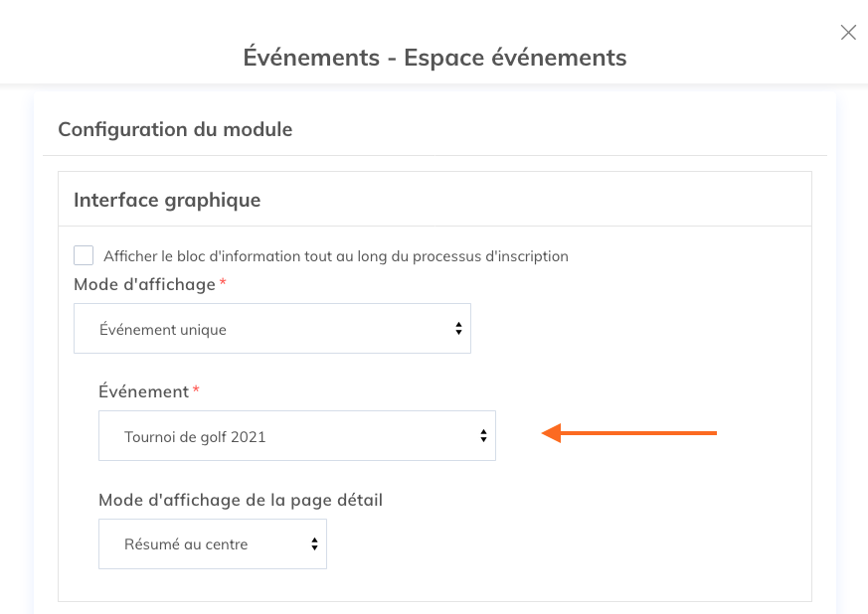
Task: Click the Mode d'affichage field label
Action: [x=143, y=284]
